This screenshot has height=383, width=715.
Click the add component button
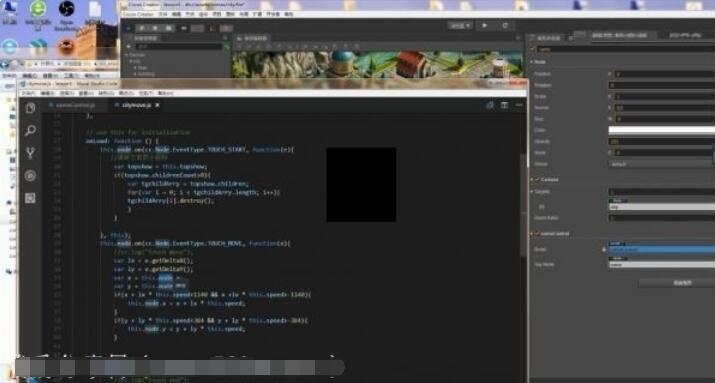677,283
